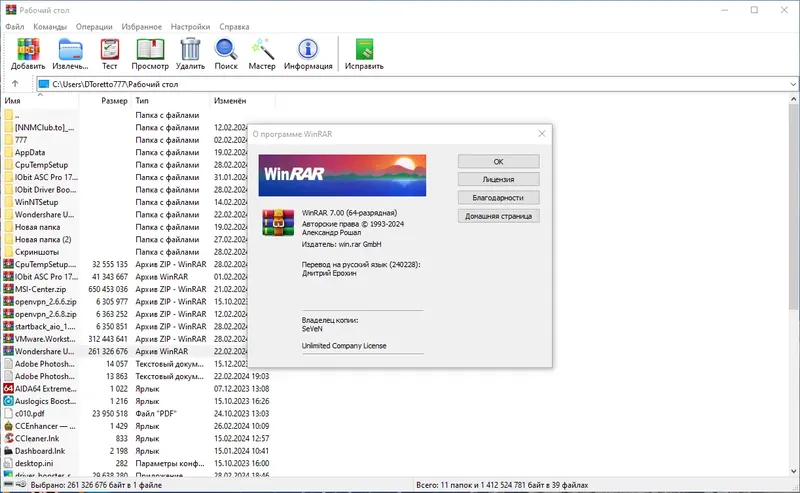Select the MSI-Center.zip archive icon

(x=8, y=289)
